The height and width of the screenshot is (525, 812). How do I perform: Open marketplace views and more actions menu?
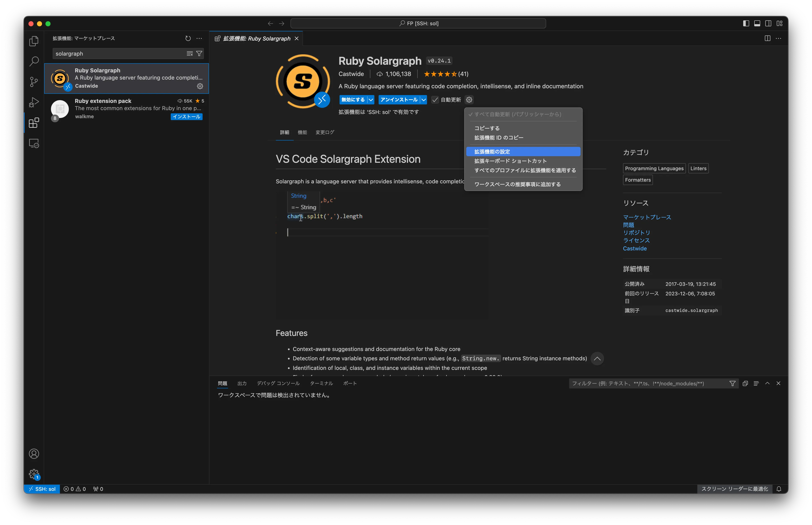pyautogui.click(x=199, y=38)
